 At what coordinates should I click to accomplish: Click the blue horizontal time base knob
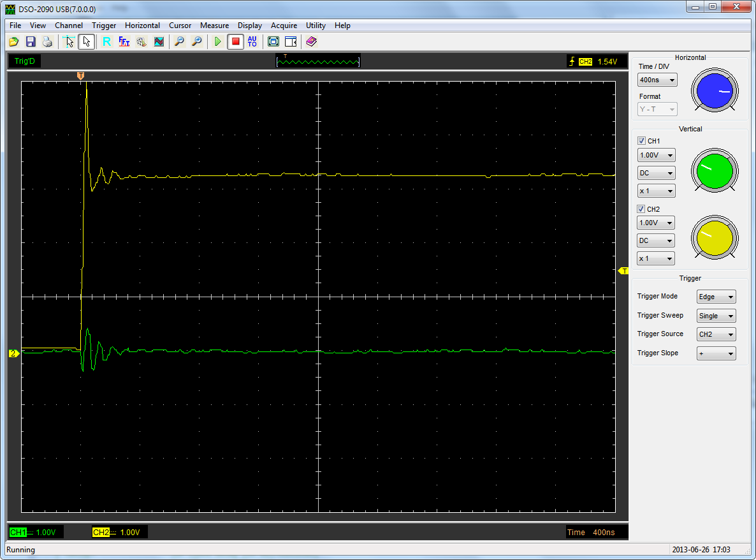coord(715,91)
